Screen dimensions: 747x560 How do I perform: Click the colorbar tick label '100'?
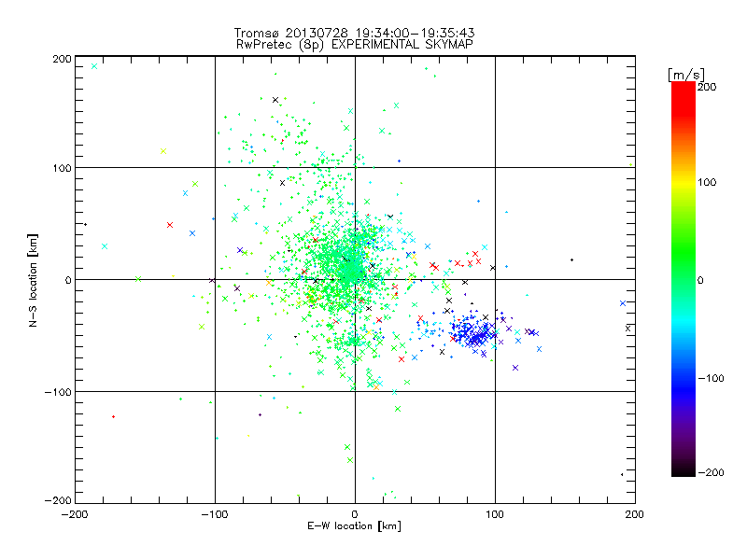click(707, 182)
